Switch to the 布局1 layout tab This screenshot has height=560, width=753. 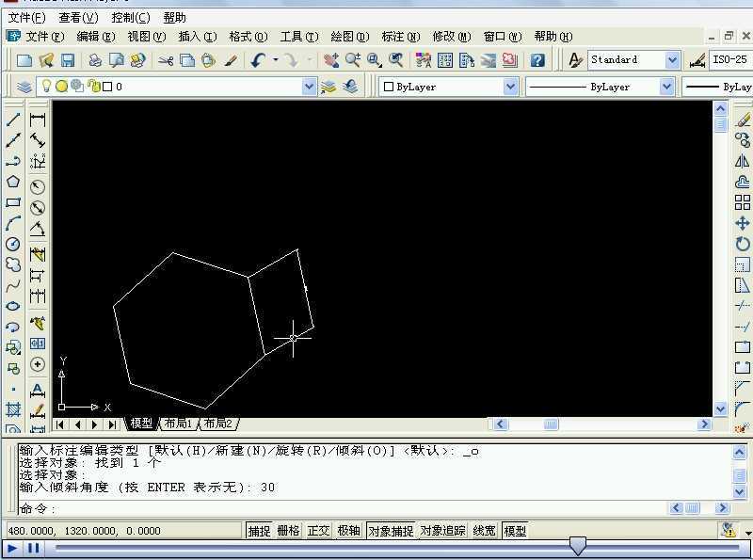pos(178,424)
